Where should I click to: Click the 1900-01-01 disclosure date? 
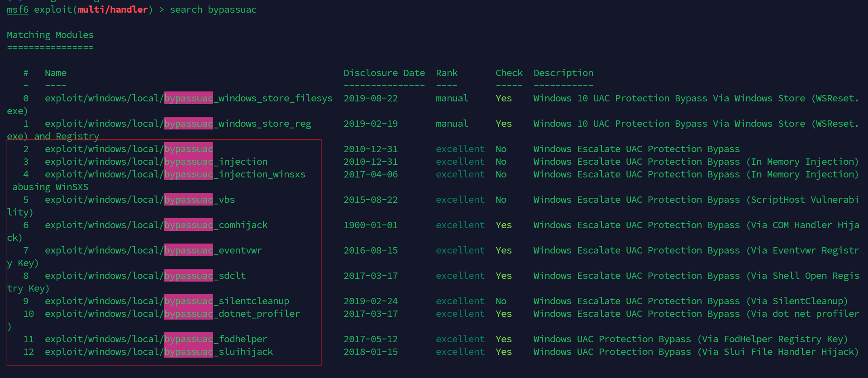[371, 225]
